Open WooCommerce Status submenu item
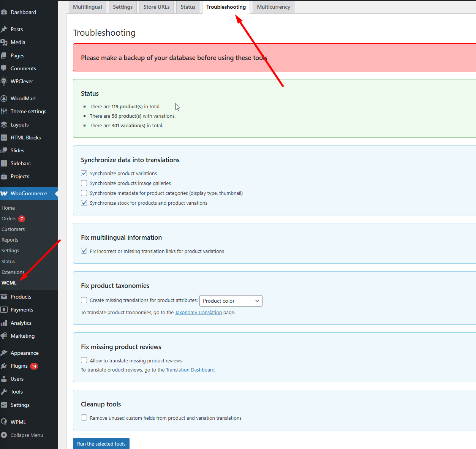The height and width of the screenshot is (449, 476). (x=8, y=261)
